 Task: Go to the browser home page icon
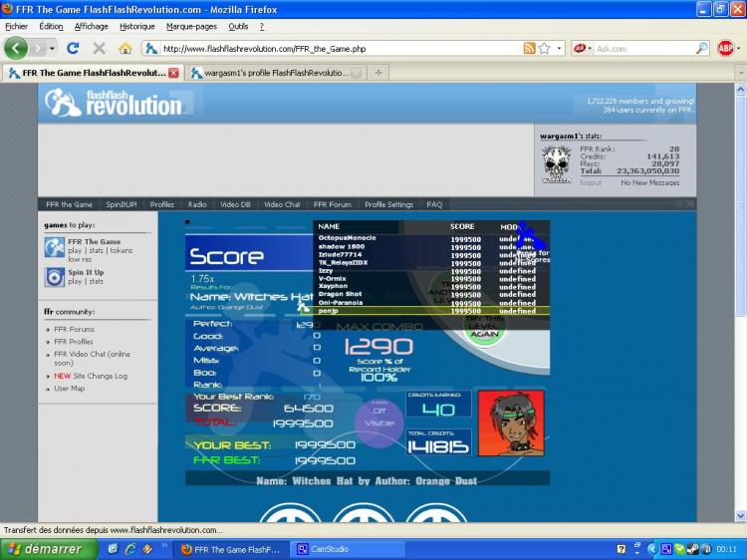(x=125, y=48)
